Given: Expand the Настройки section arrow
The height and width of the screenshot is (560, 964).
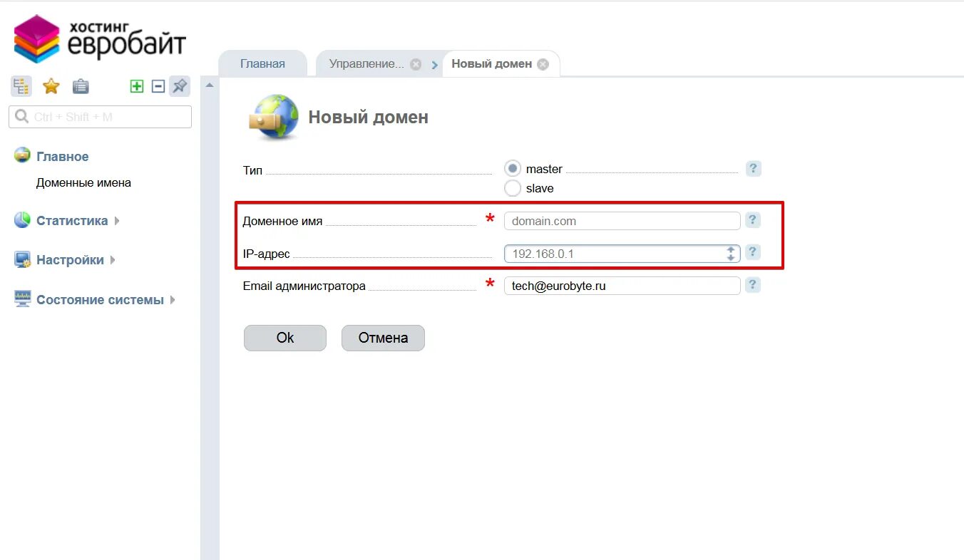Looking at the screenshot, I should [x=113, y=260].
